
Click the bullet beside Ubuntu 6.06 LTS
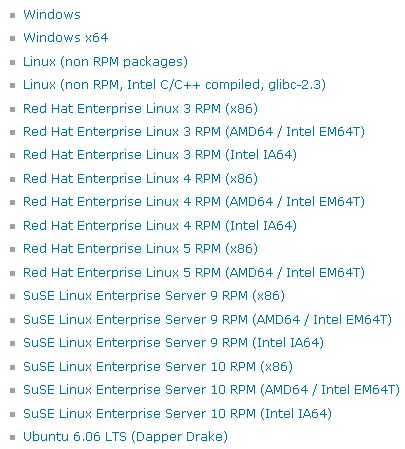pos(13,437)
